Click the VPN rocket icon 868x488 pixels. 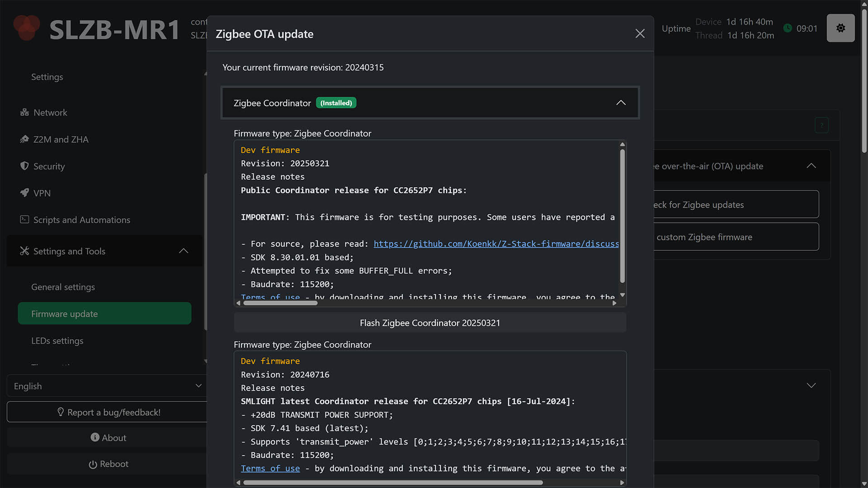[x=24, y=193]
